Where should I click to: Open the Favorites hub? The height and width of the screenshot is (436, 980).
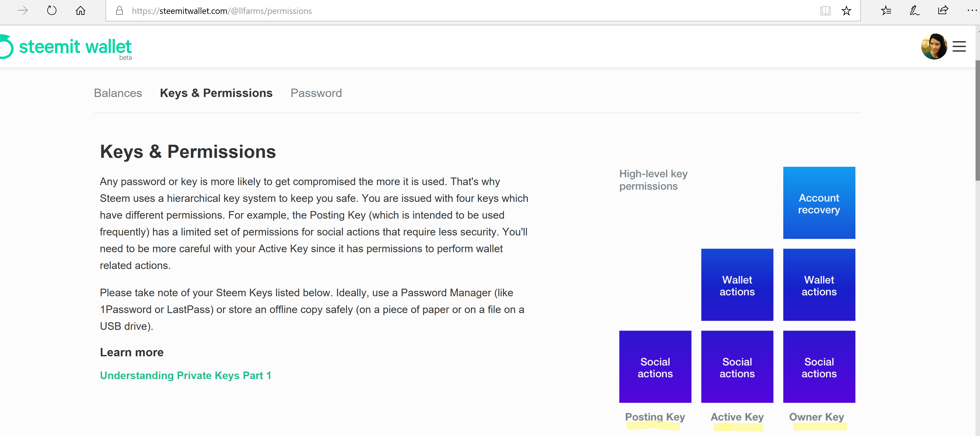pyautogui.click(x=886, y=11)
